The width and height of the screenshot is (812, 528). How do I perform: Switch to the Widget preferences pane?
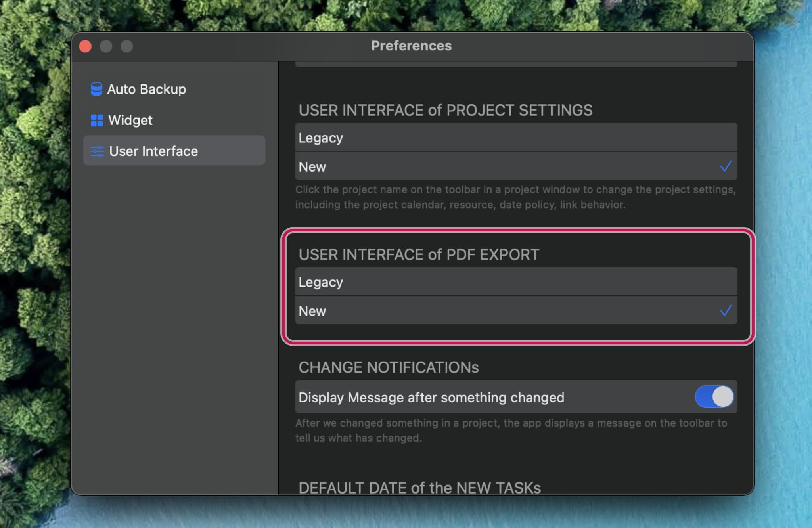[x=130, y=121]
